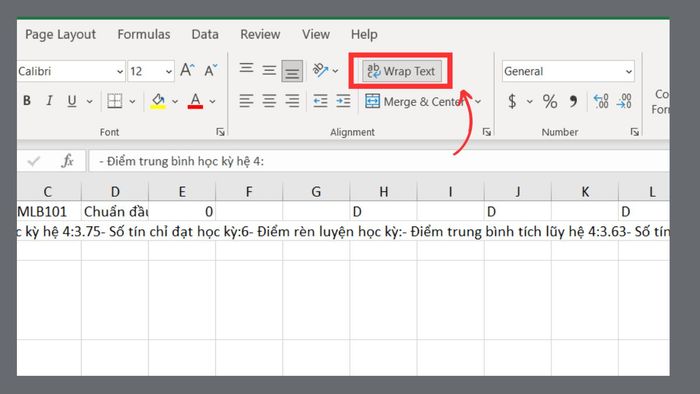This screenshot has width=700, height=394.
Task: Click the text Orientation icon
Action: [321, 71]
